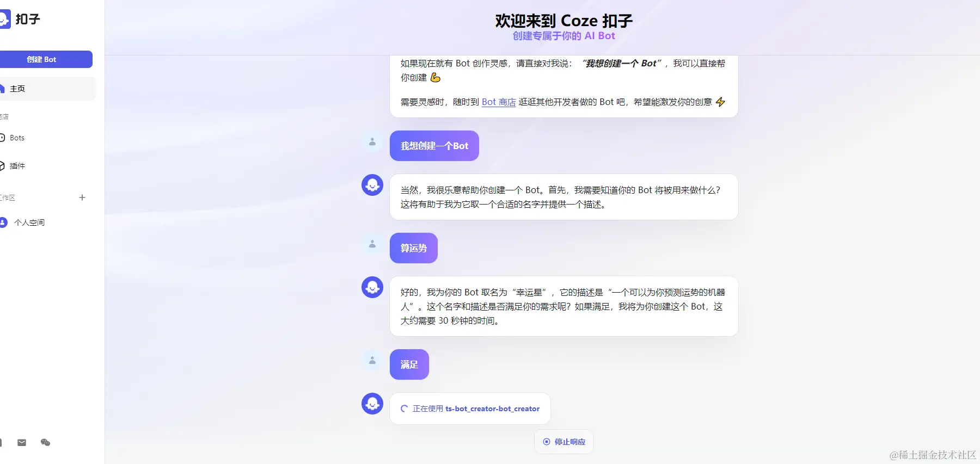The width and height of the screenshot is (980, 464).
Task: Click the 创建专属于你的 AI Bot subtitle
Action: pos(564,36)
